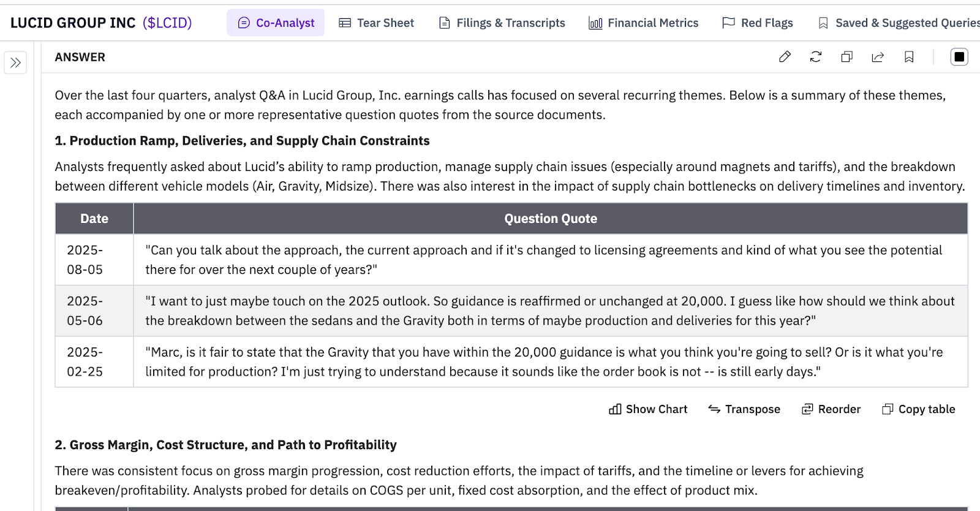
Task: Click heading "2. Gross Margin, Cost Structure"
Action: [x=225, y=445]
